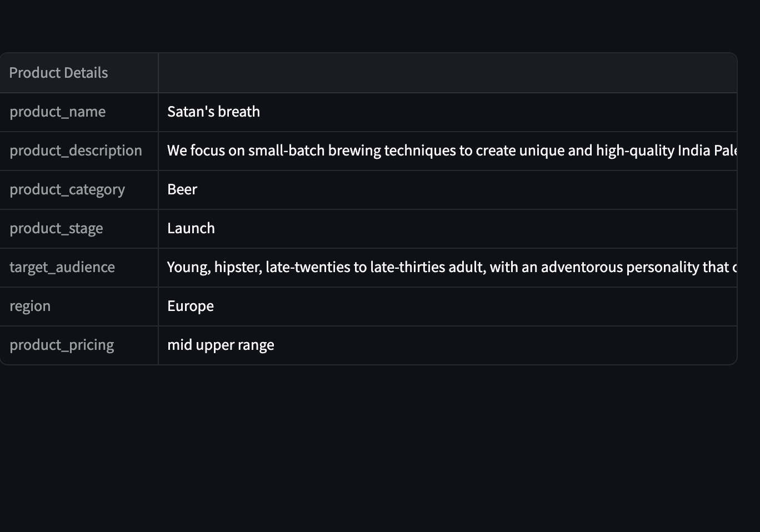Select the product_pricing label cell
The width and height of the screenshot is (760, 532).
tap(79, 345)
